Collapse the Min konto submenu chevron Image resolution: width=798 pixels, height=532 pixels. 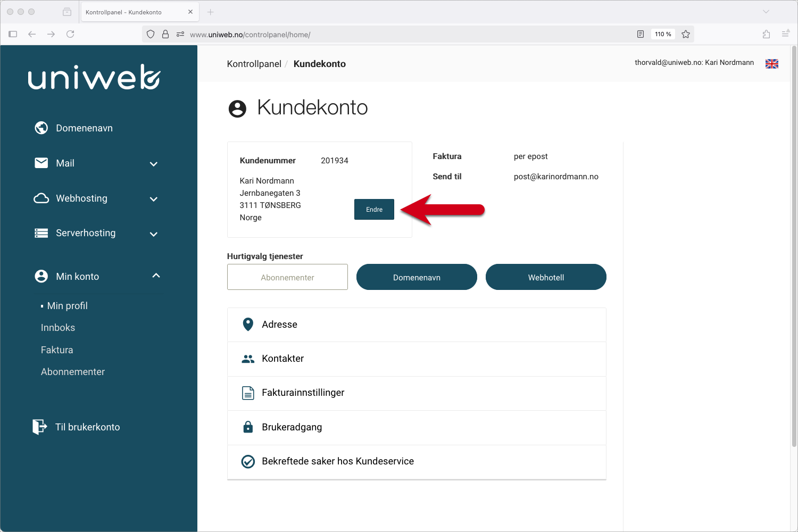tap(156, 276)
